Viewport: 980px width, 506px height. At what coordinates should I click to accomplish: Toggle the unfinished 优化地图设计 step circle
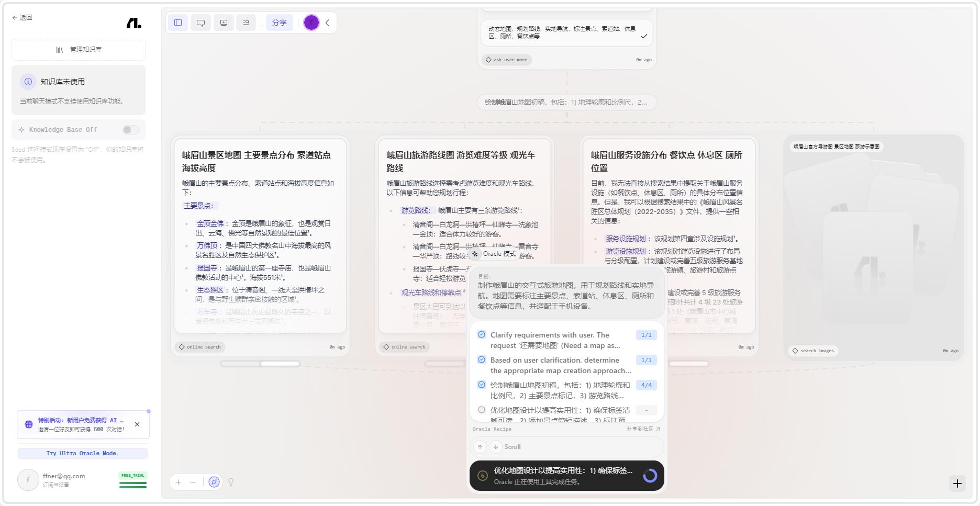(x=482, y=410)
